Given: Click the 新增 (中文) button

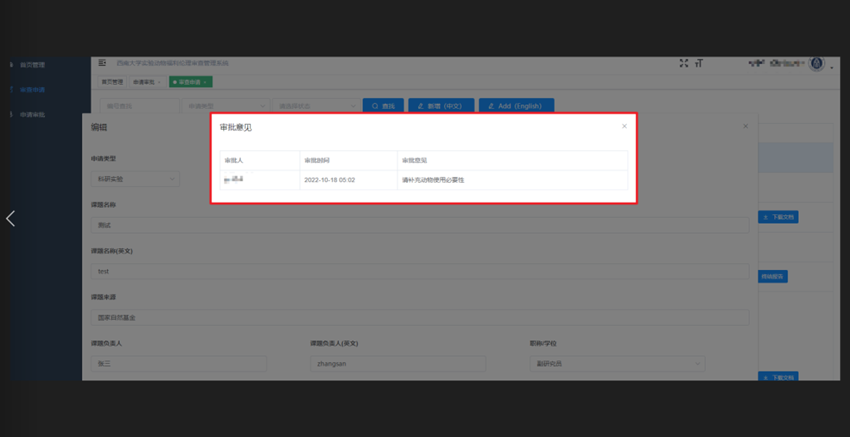Looking at the screenshot, I should coord(441,106).
